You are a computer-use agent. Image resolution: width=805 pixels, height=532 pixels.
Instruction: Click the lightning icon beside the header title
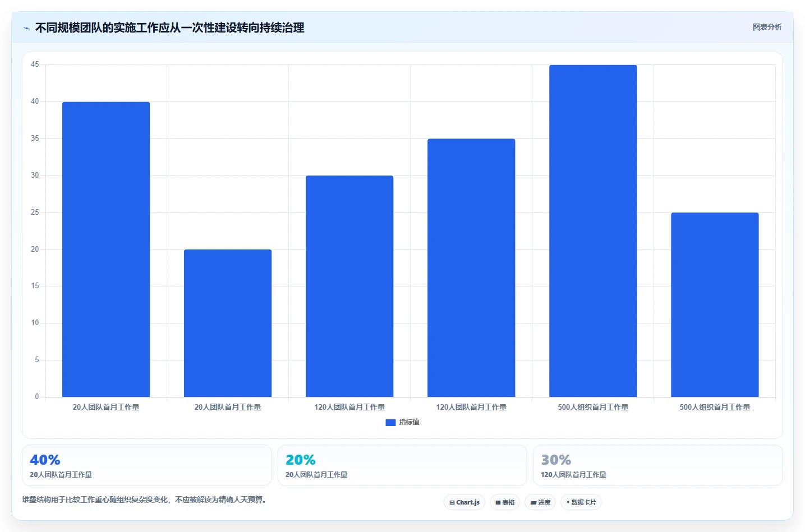click(x=26, y=28)
